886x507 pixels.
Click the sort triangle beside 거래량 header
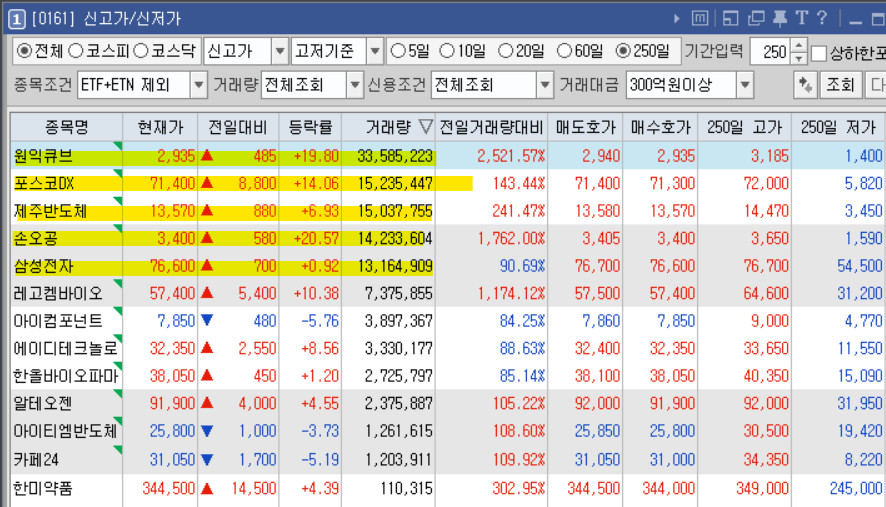coord(425,127)
